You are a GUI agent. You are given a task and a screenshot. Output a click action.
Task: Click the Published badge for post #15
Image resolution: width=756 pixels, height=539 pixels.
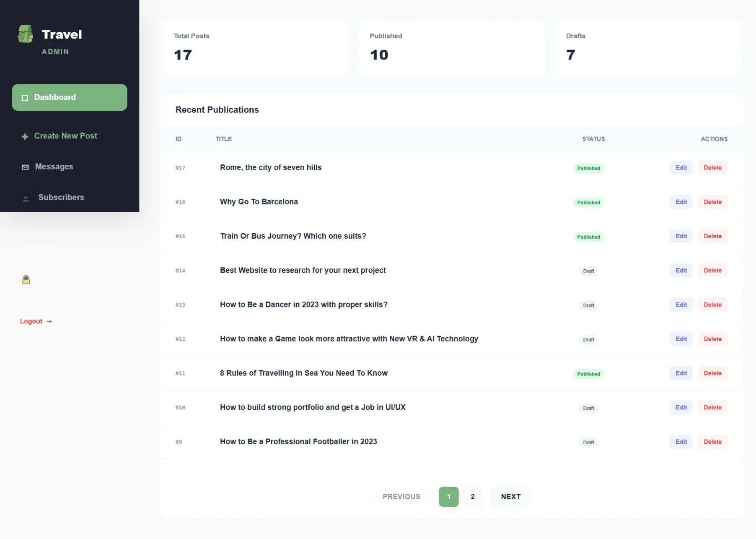coord(588,237)
